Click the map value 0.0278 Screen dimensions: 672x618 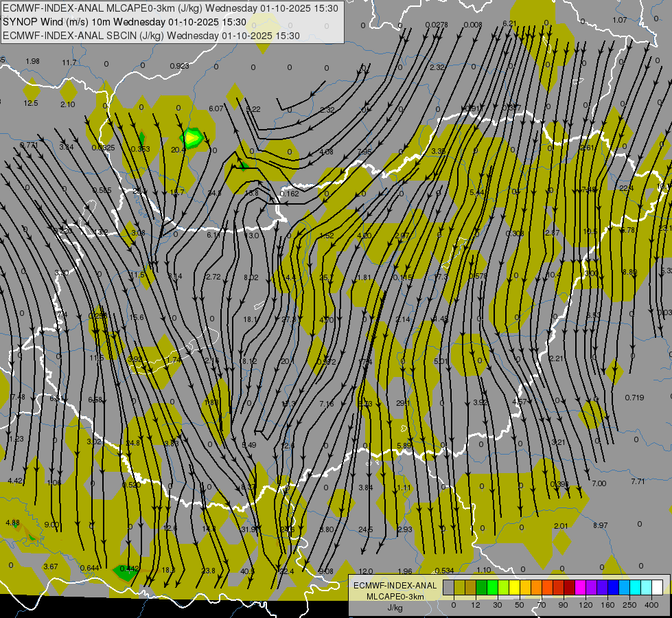coord(437,25)
